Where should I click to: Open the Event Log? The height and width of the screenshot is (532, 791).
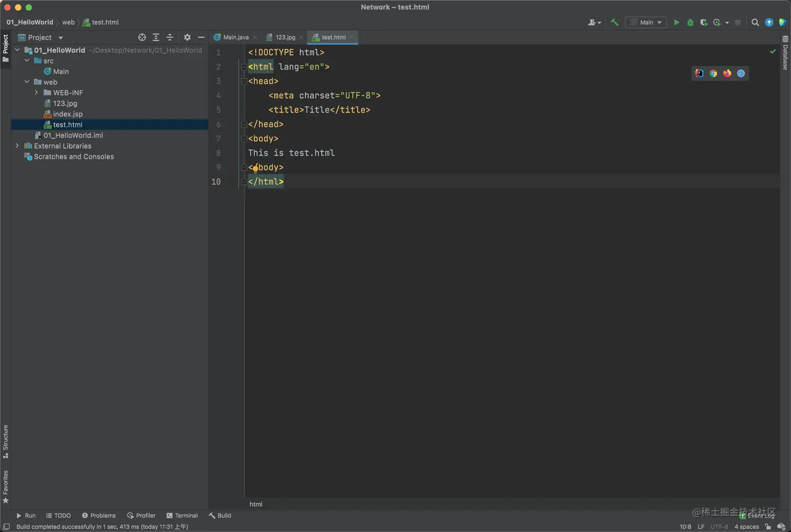tap(757, 516)
